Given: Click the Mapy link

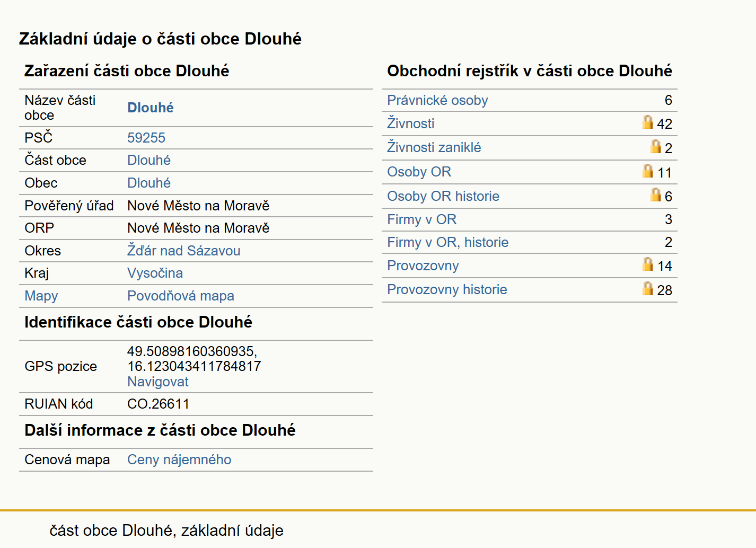Looking at the screenshot, I should point(41,296).
